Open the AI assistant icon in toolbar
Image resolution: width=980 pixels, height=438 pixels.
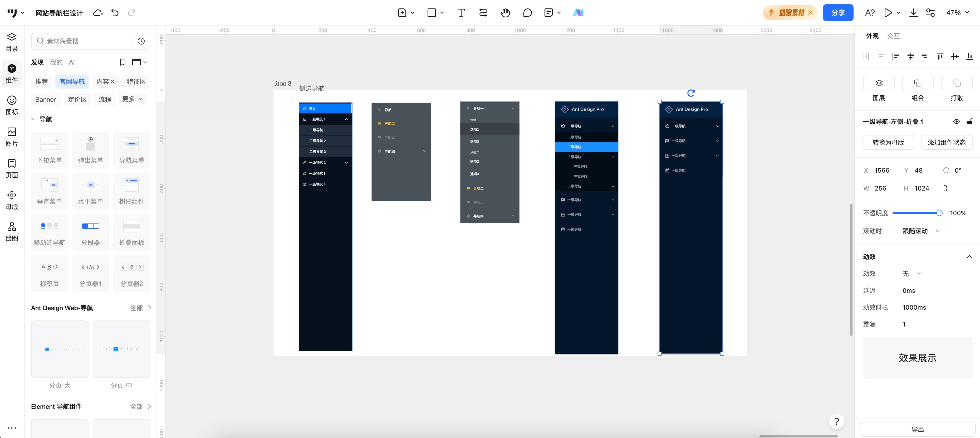tap(578, 13)
